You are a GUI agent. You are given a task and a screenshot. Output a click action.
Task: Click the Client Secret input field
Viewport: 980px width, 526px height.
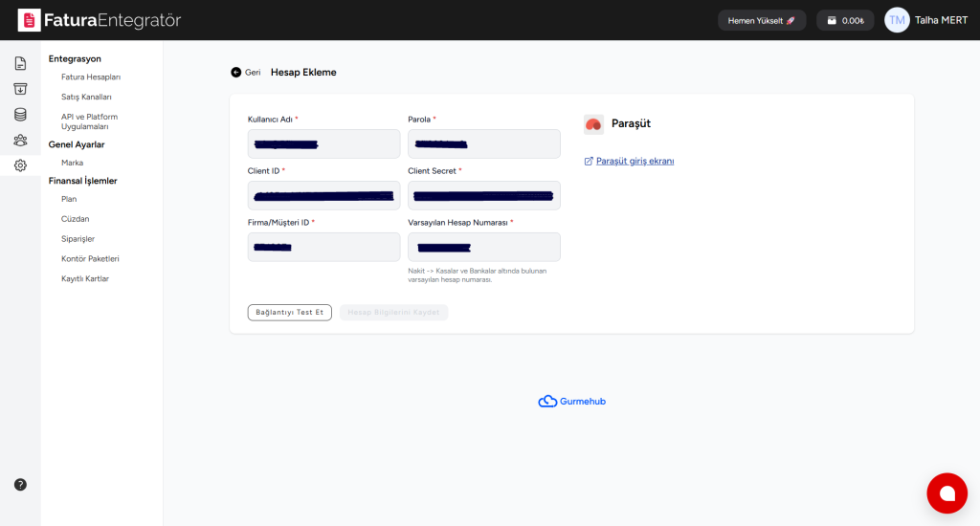point(483,195)
